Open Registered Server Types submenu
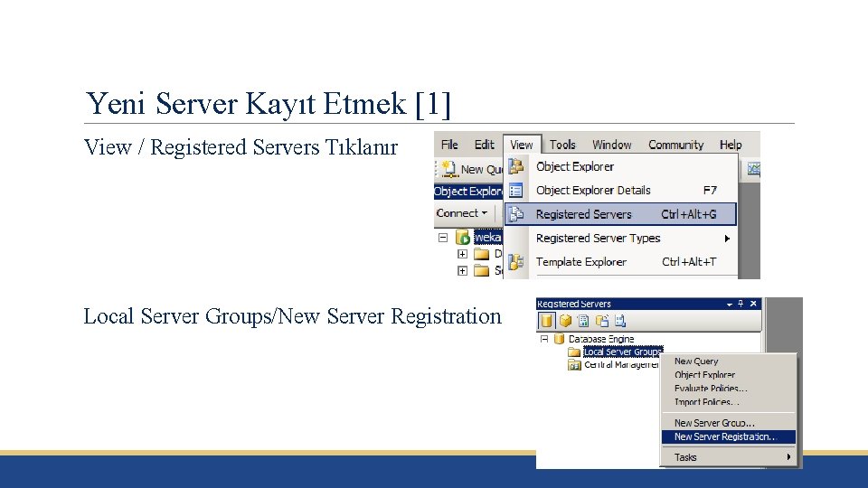The width and height of the screenshot is (868, 488). click(620, 239)
